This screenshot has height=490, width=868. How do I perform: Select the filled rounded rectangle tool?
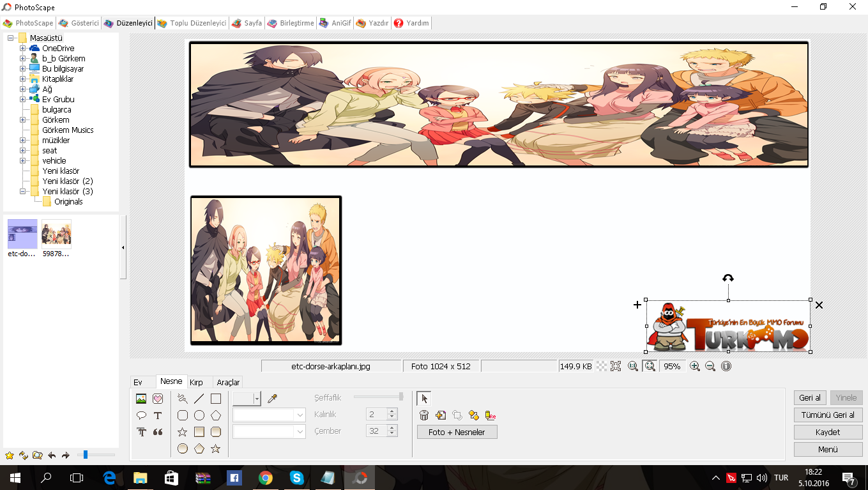pos(216,432)
